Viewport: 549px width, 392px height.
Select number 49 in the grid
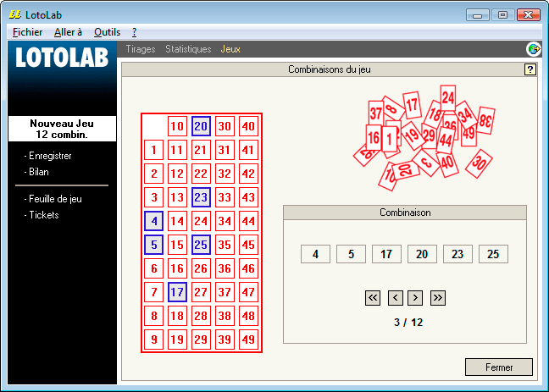coord(248,340)
